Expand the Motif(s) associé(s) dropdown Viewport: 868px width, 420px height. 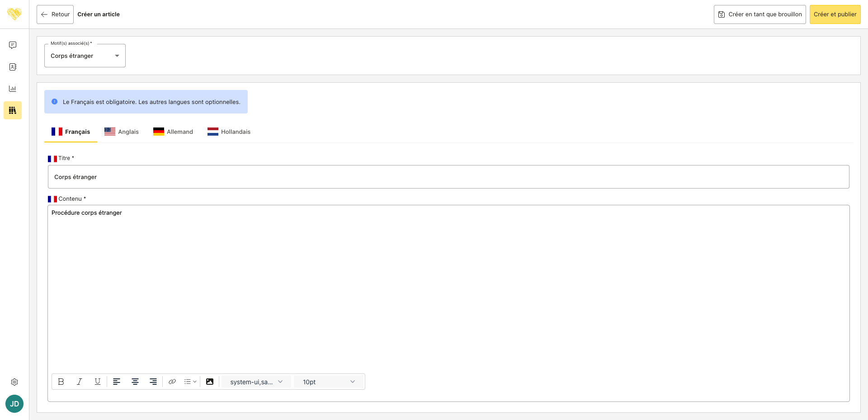(85, 56)
